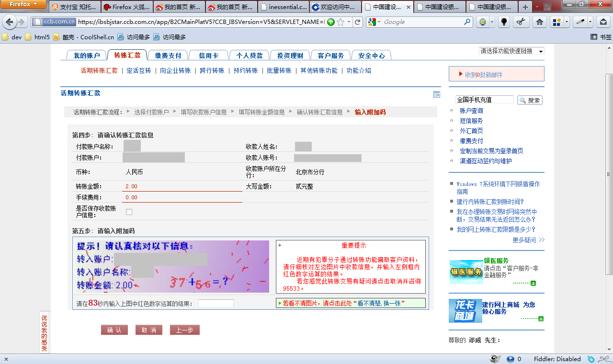Click the Firefox home toolbar icon
The height and width of the screenshot is (364, 613).
pyautogui.click(x=539, y=22)
